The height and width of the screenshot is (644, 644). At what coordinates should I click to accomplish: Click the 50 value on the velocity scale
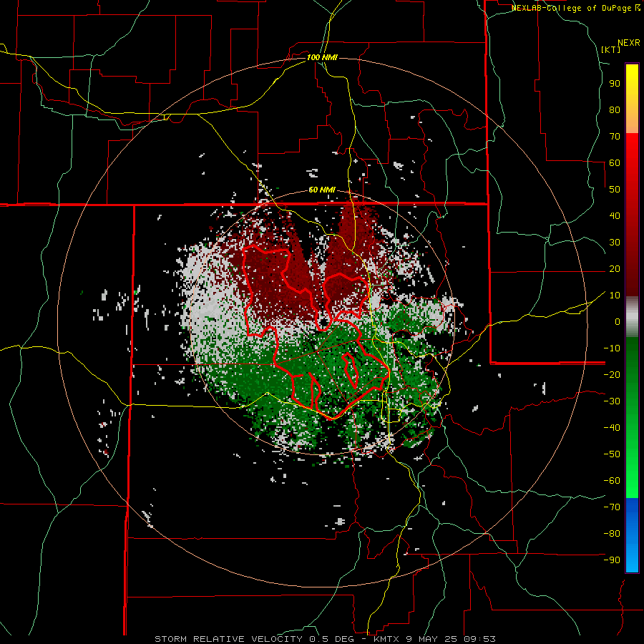click(615, 190)
